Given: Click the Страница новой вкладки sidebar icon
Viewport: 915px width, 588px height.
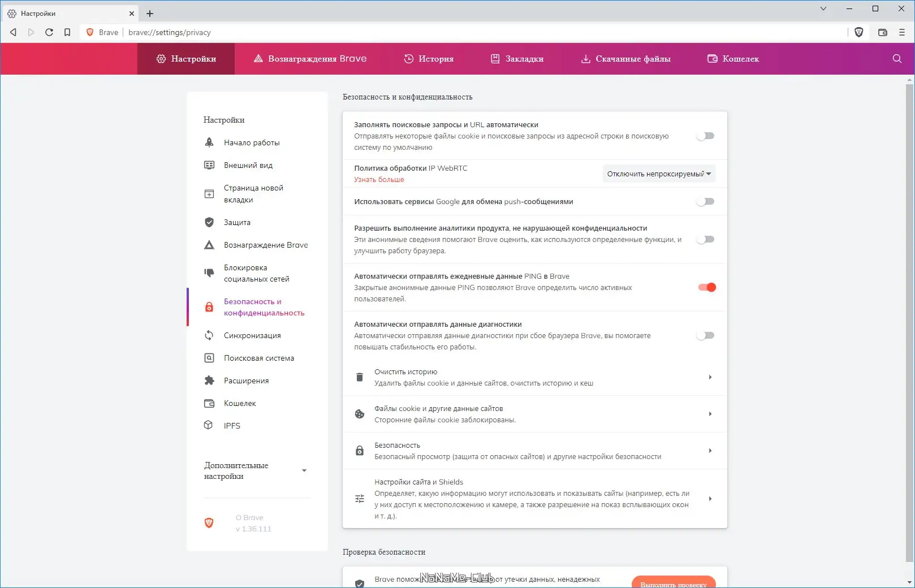Looking at the screenshot, I should [x=209, y=194].
